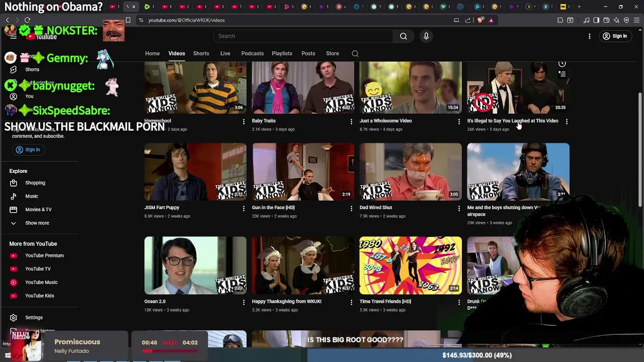Switch to the Live tab

pyautogui.click(x=225, y=54)
